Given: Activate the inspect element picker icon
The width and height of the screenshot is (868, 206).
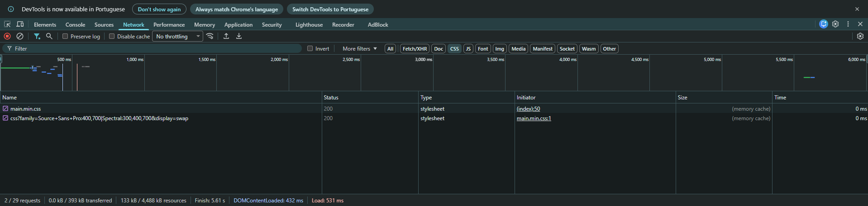Looking at the screenshot, I should coord(7,24).
